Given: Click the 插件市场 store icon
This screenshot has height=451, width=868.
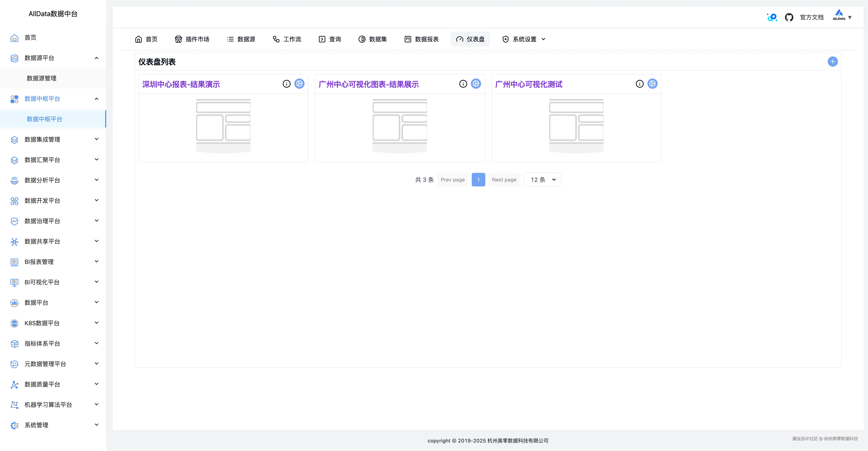Looking at the screenshot, I should (178, 39).
